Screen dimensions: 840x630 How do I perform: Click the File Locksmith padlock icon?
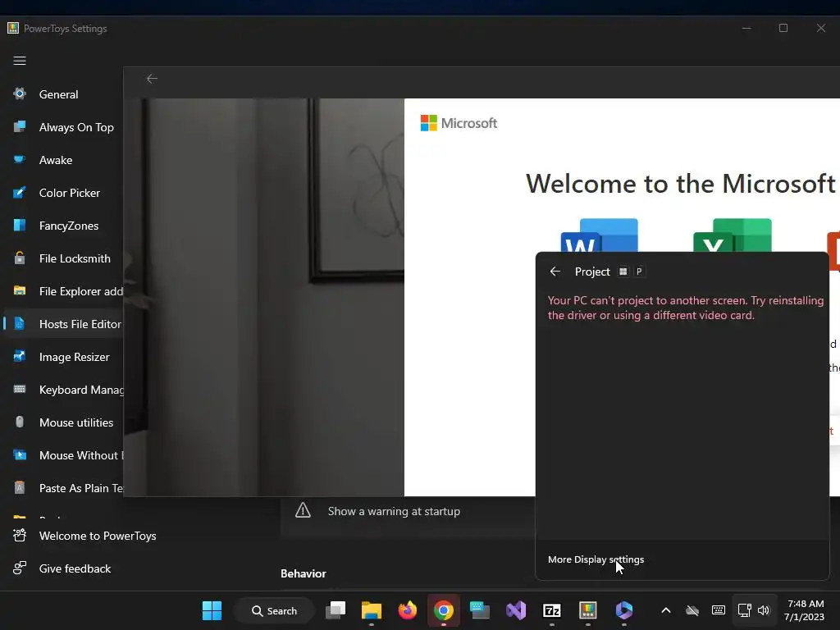pyautogui.click(x=20, y=258)
